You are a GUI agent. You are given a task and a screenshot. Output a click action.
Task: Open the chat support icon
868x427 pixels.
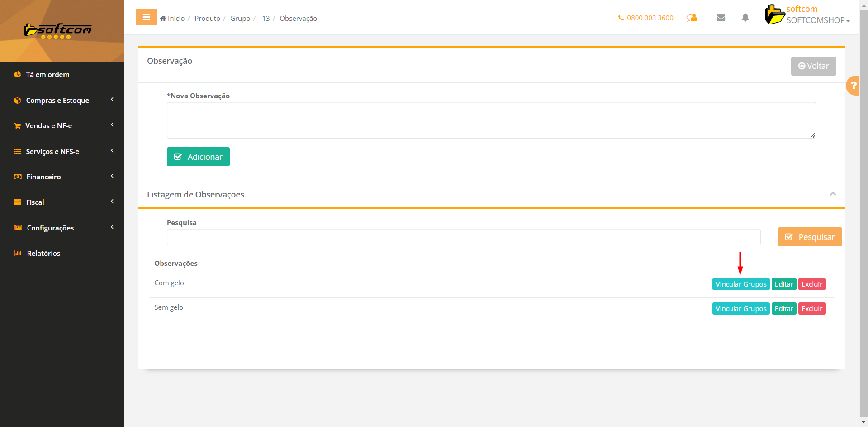(692, 18)
